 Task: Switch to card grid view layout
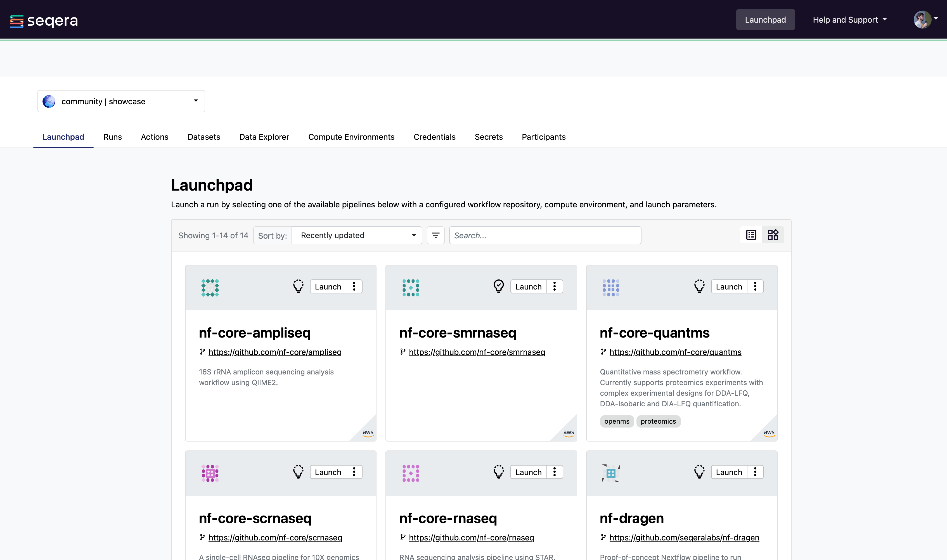coord(773,235)
